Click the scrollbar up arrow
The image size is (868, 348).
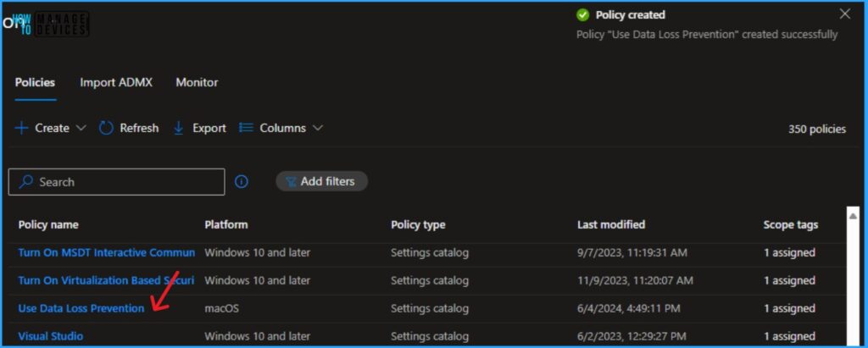click(853, 215)
